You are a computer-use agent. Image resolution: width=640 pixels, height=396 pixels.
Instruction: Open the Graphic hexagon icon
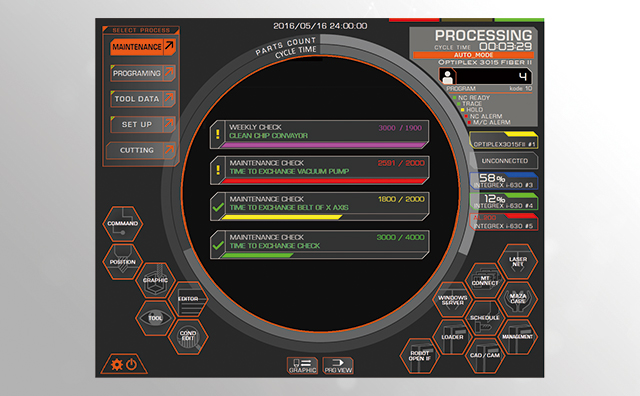pos(155,280)
